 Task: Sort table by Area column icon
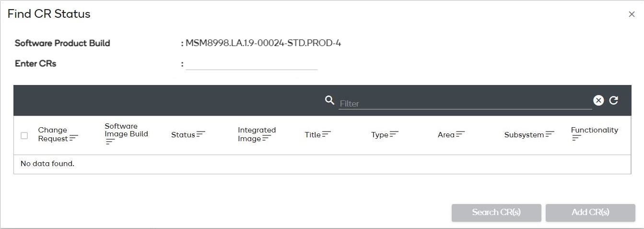460,134
